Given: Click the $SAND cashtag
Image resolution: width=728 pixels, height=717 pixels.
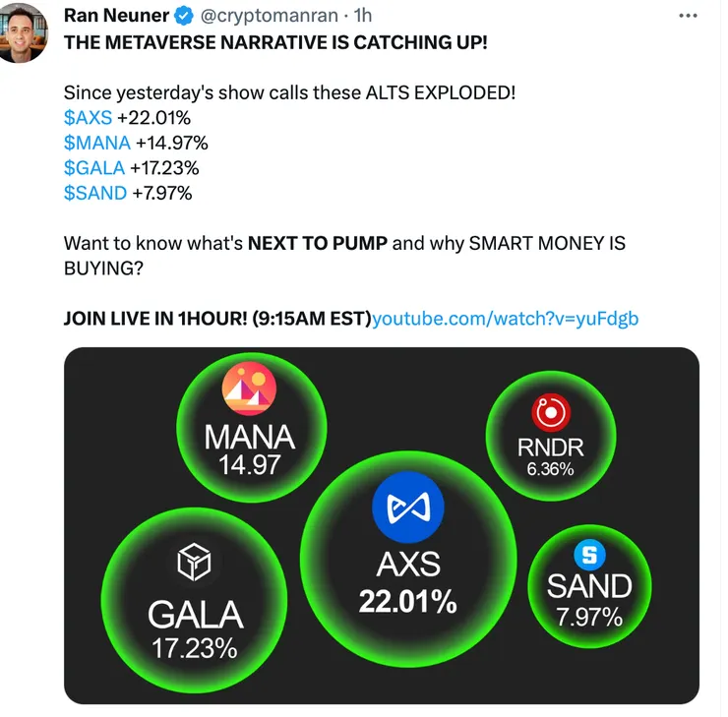Looking at the screenshot, I should coord(94,193).
